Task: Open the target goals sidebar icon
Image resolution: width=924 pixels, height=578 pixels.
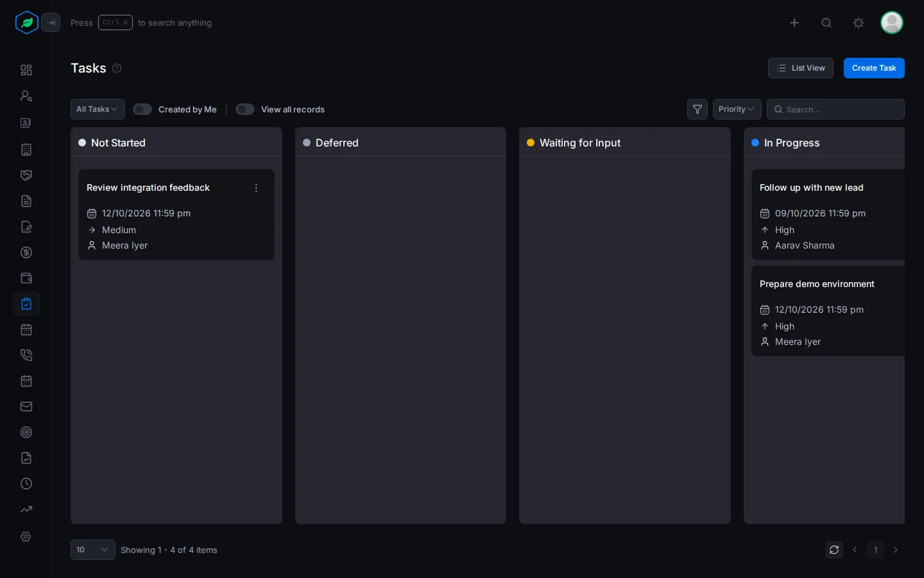Action: tap(26, 432)
